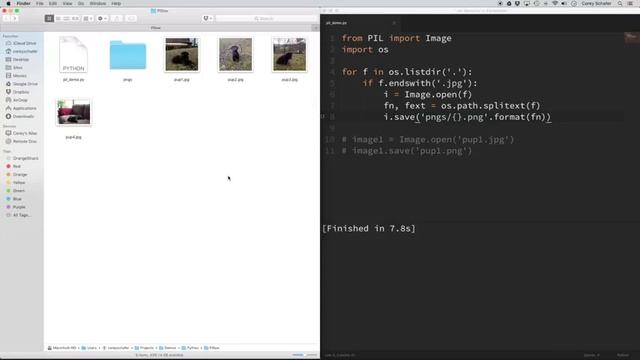The image size is (640, 360).
Task: Select the Green tag
Action: tap(16, 191)
